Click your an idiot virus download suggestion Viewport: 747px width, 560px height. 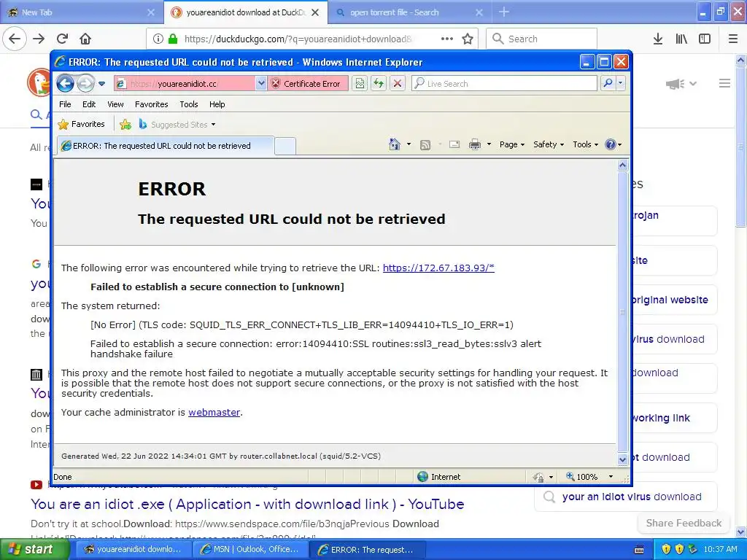[x=626, y=497]
